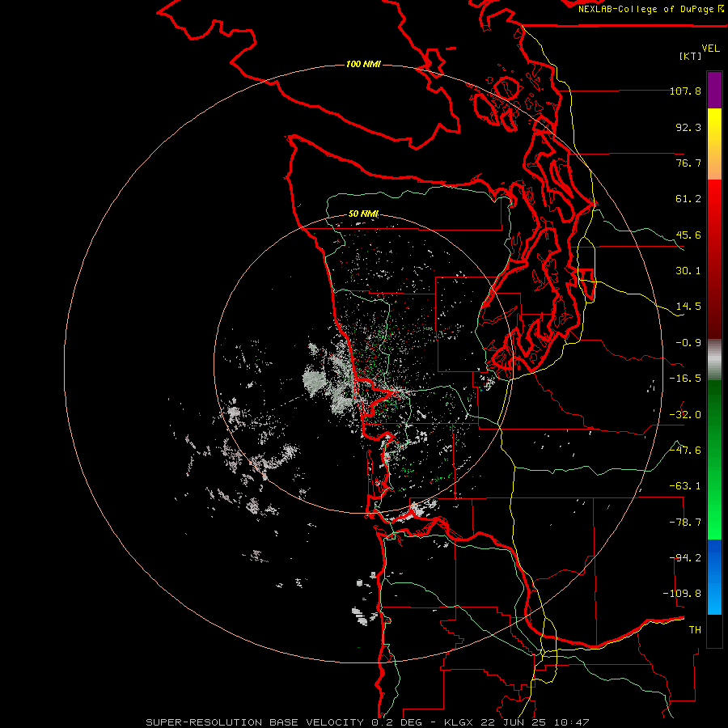The height and width of the screenshot is (728, 728).
Task: Select the 50 NMI range ring label
Action: coord(363,214)
